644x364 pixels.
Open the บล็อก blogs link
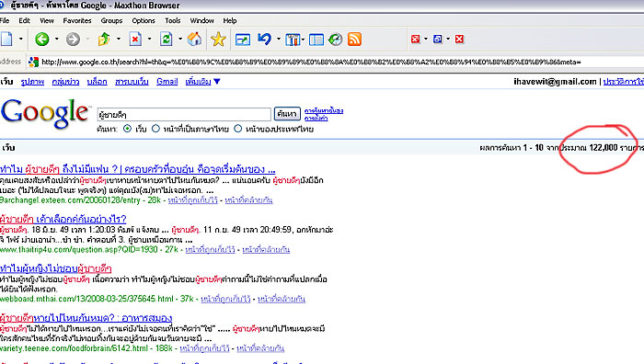[x=97, y=81]
